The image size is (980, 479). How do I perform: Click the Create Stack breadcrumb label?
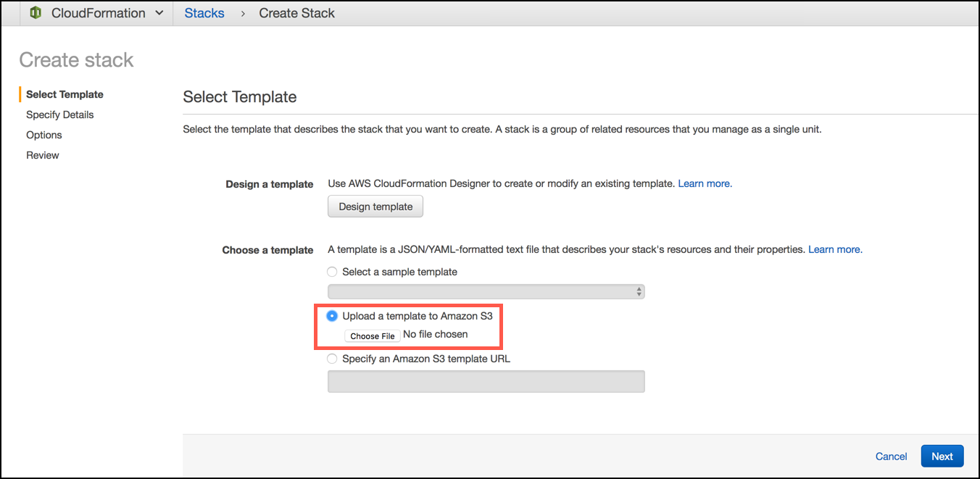point(296,12)
